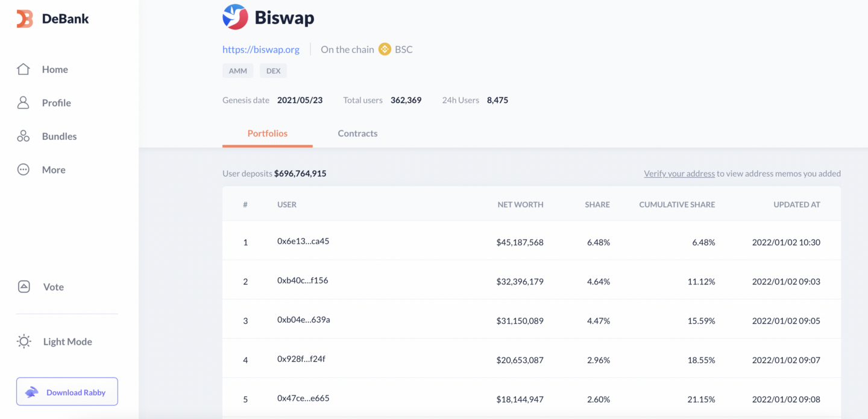Image resolution: width=868 pixels, height=419 pixels.
Task: Click the DeBank brand name text
Action: (x=65, y=19)
